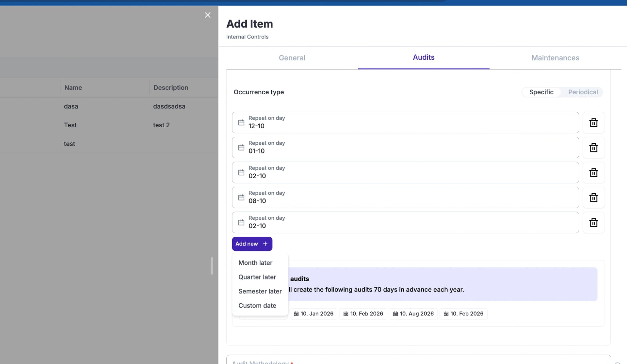The height and width of the screenshot is (364, 627).
Task: Select Specific occurrence type
Action: pos(541,92)
